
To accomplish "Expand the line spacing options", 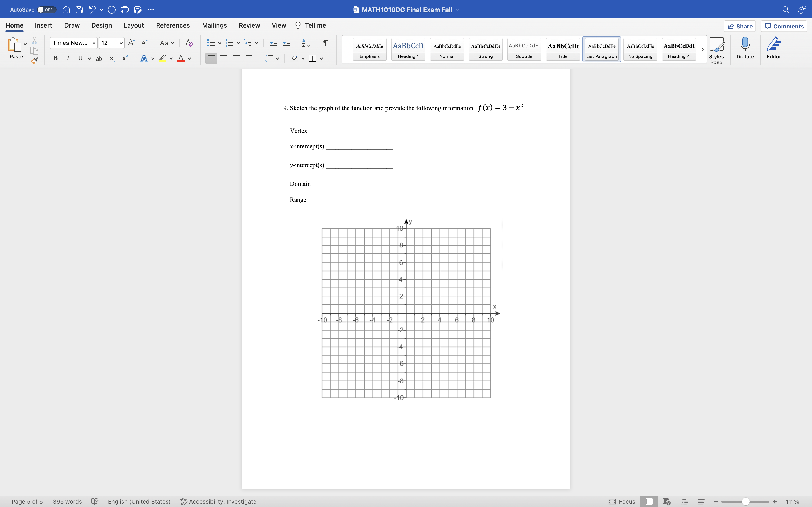I will [277, 58].
